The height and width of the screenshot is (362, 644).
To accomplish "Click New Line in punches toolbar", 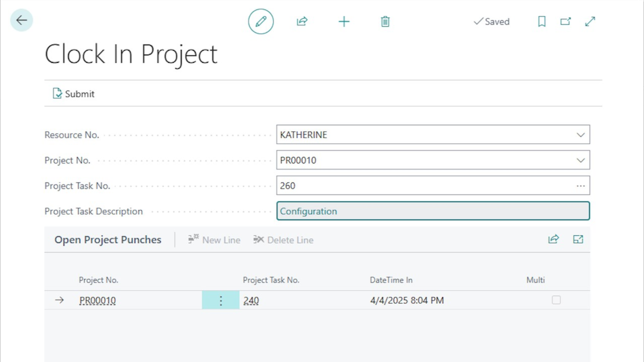I will (x=214, y=240).
